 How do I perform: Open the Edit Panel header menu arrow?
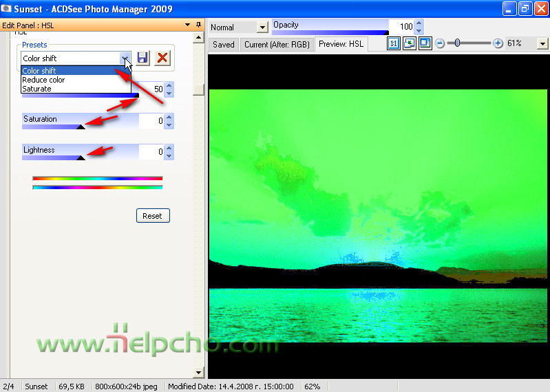pos(187,25)
